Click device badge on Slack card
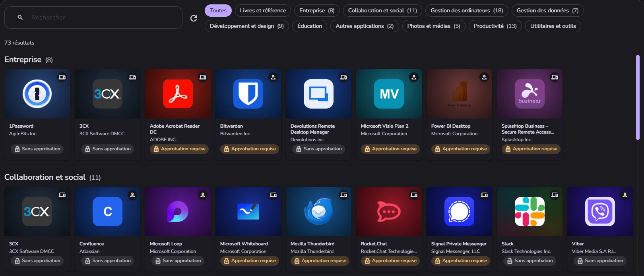Viewport: 644px width, 276px height. tap(555, 195)
